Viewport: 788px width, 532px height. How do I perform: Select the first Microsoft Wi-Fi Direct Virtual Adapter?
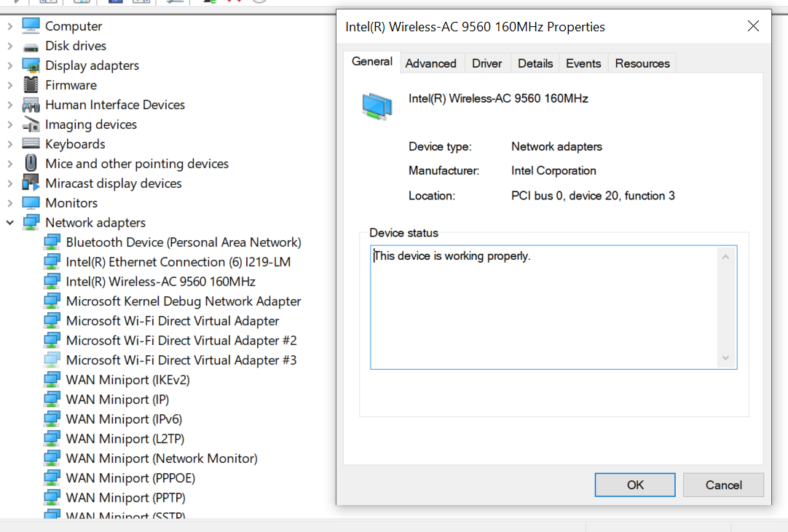coord(173,320)
